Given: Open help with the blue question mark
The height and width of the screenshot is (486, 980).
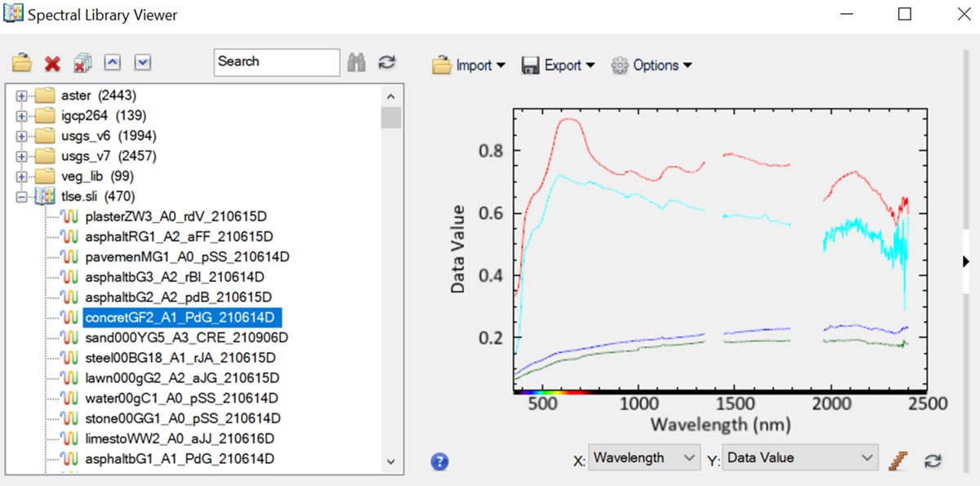Looking at the screenshot, I should (439, 461).
